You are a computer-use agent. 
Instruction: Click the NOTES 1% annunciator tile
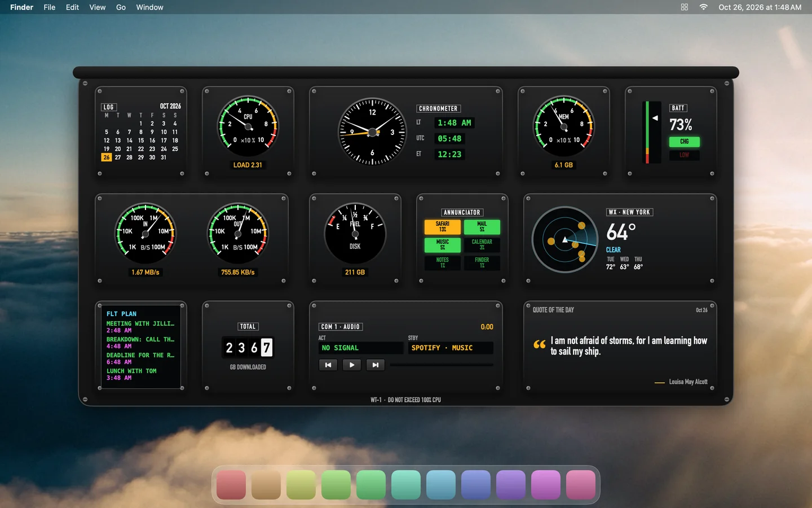coord(443,263)
